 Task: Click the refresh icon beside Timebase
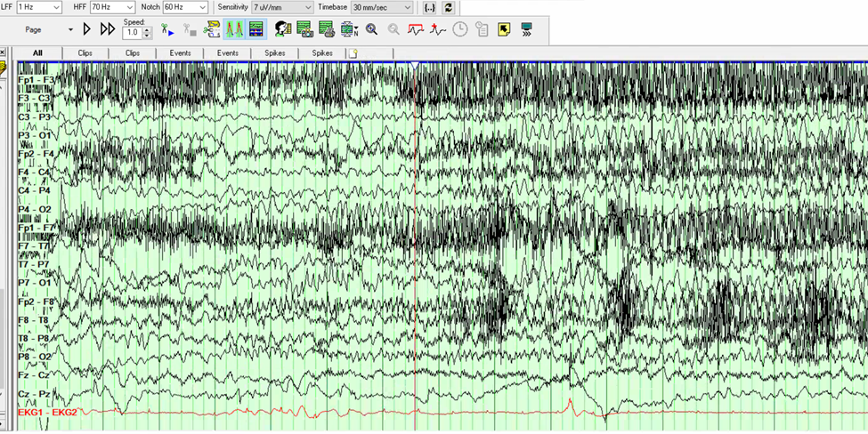[448, 7]
